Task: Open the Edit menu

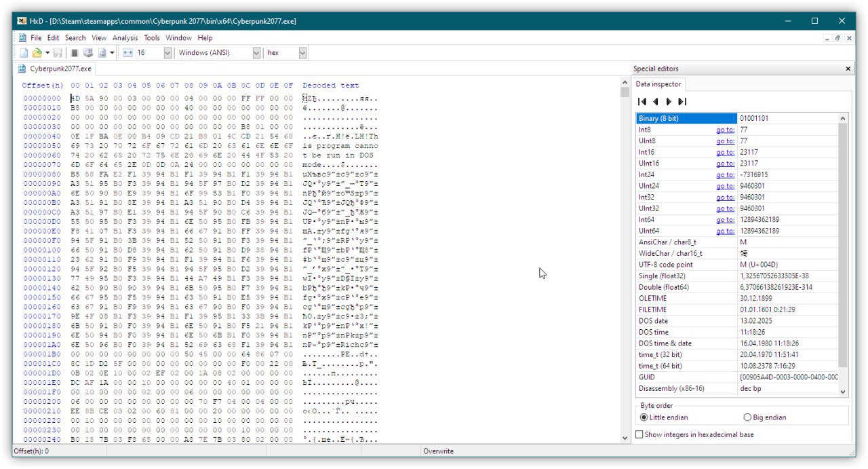Action: (54, 38)
